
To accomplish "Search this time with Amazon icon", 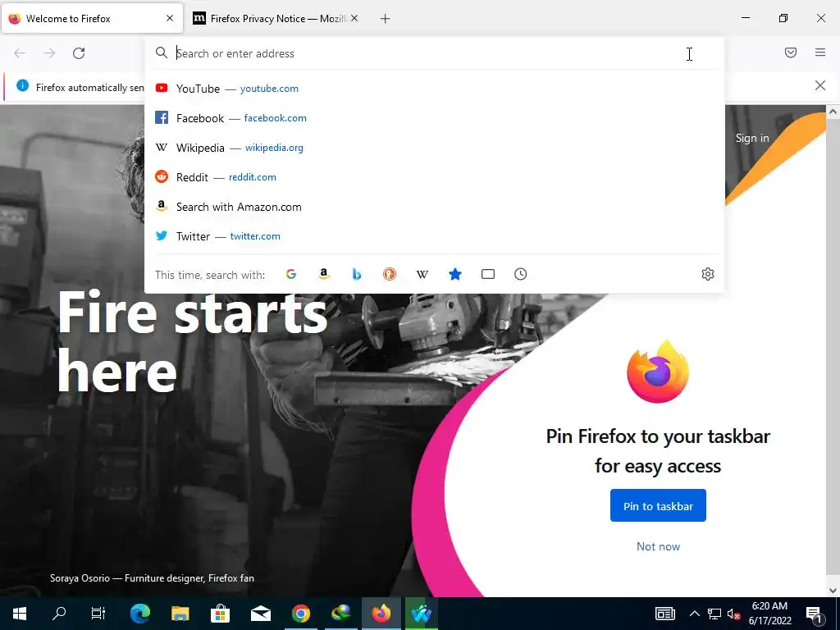I will pyautogui.click(x=323, y=274).
